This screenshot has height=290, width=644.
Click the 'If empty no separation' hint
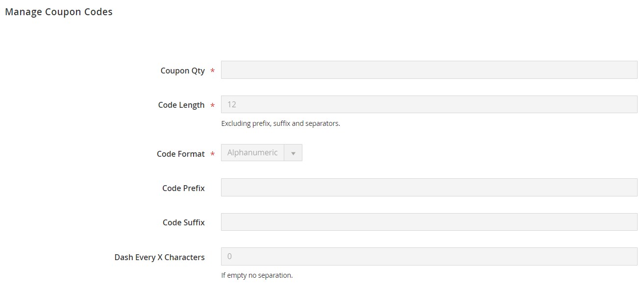tap(257, 275)
